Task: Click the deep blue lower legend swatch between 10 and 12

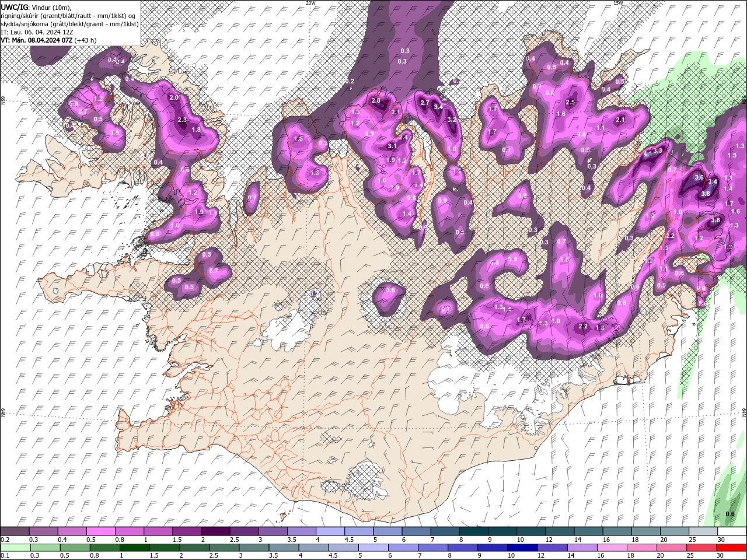Action: tap(522, 548)
